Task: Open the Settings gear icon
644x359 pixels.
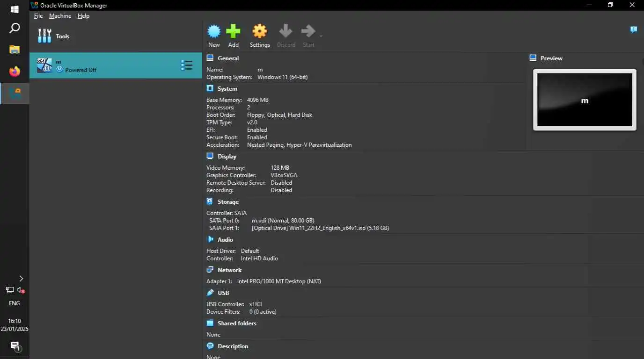Action: click(260, 31)
